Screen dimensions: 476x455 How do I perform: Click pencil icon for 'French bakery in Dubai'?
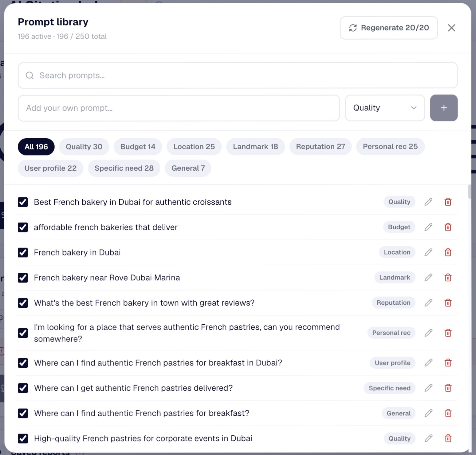point(428,252)
